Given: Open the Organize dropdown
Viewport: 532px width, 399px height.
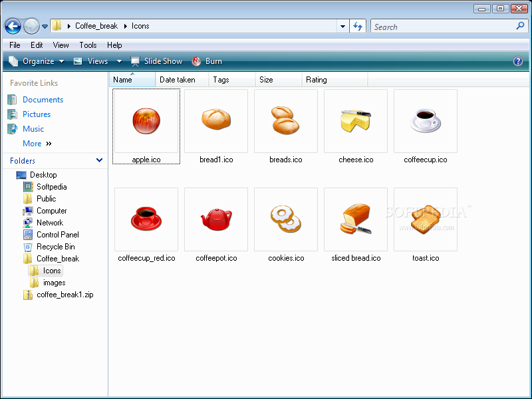Looking at the screenshot, I should pos(37,61).
